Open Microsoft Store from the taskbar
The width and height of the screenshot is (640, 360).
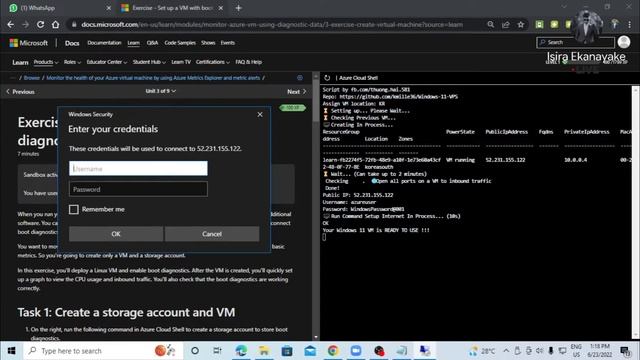coord(287,351)
